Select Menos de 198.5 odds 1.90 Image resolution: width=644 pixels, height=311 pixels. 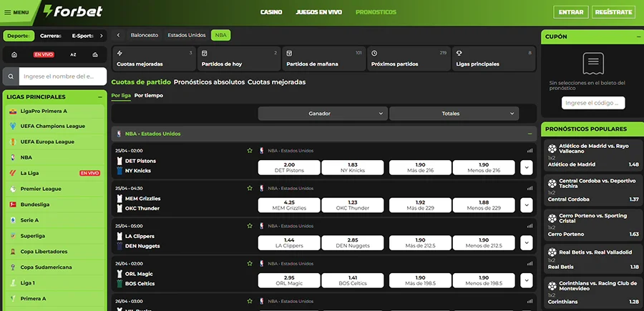coord(484,281)
